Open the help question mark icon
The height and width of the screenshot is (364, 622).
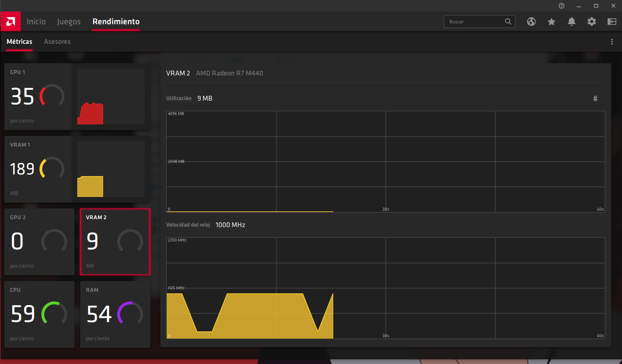pyautogui.click(x=562, y=6)
